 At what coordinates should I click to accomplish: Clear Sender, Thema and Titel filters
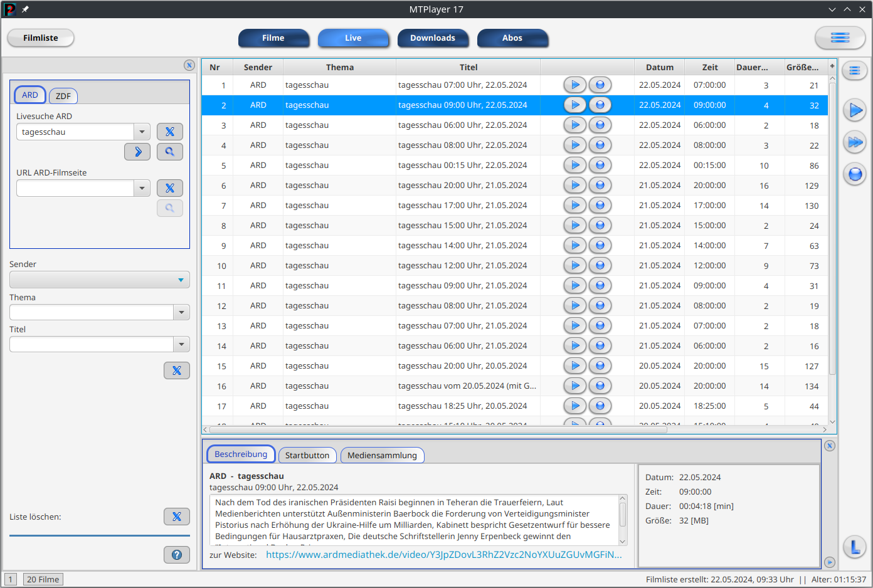(x=177, y=370)
